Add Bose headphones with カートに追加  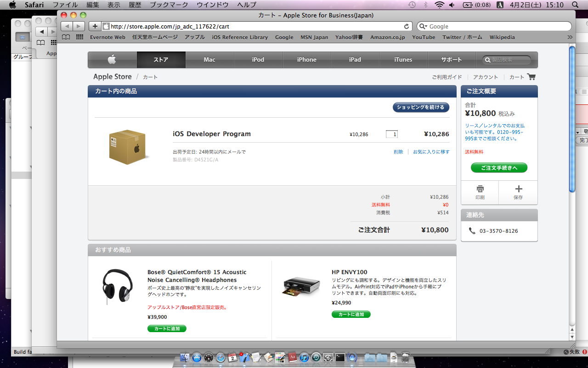(x=167, y=328)
